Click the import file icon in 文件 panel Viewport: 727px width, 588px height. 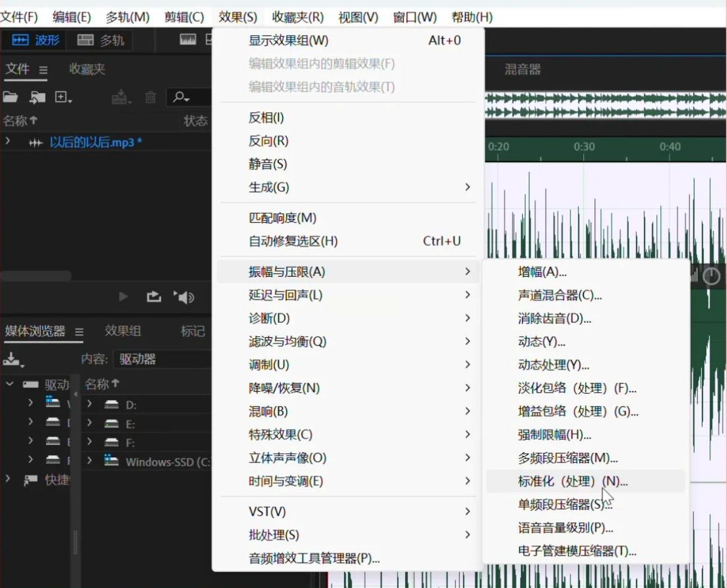point(37,98)
